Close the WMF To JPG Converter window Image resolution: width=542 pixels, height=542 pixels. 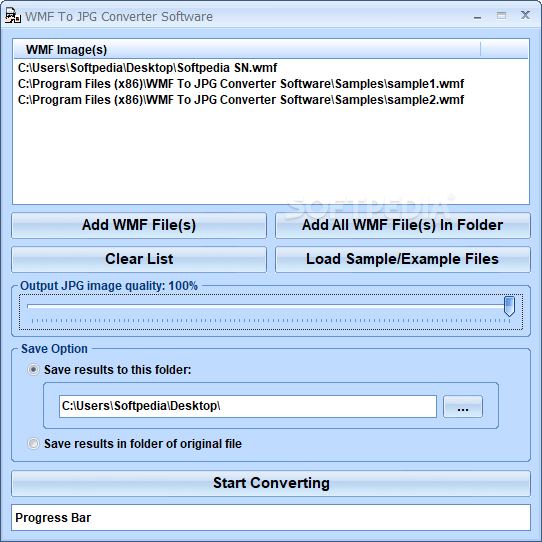[525, 15]
